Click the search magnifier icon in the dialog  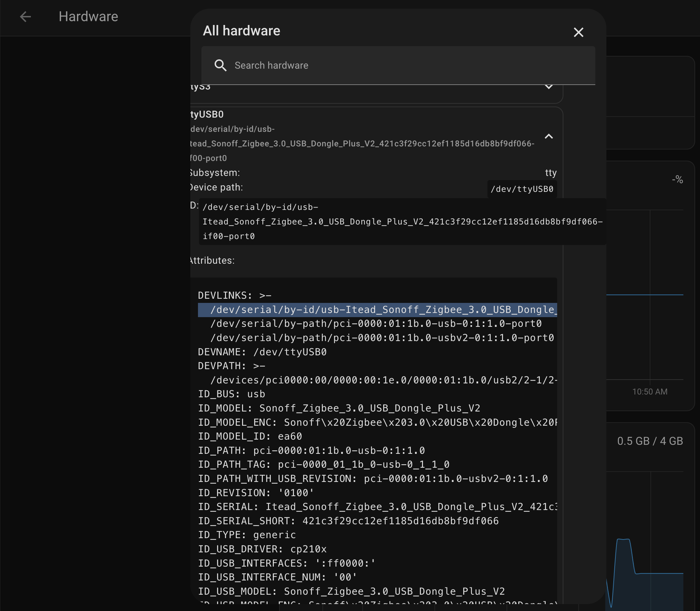(221, 66)
